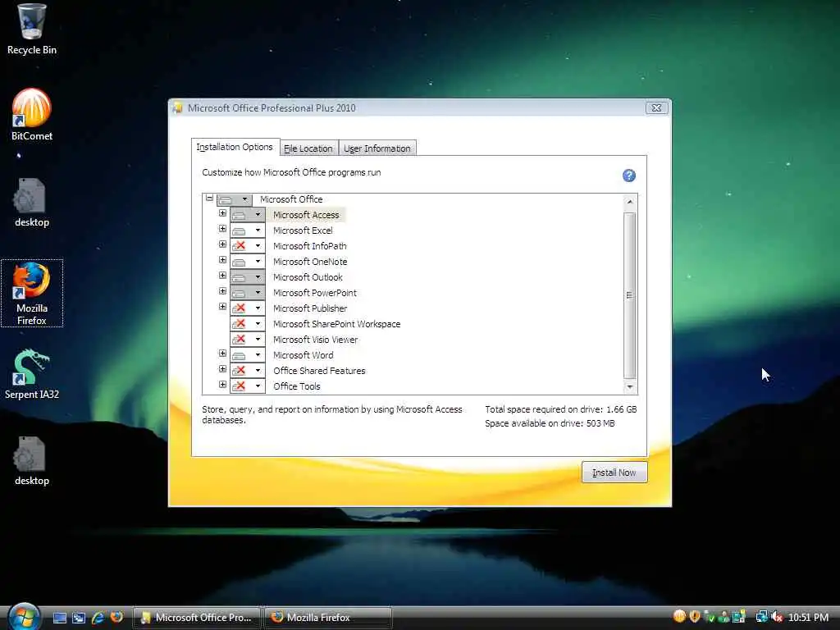Open Office Shared Features install option dropdown

(248, 371)
